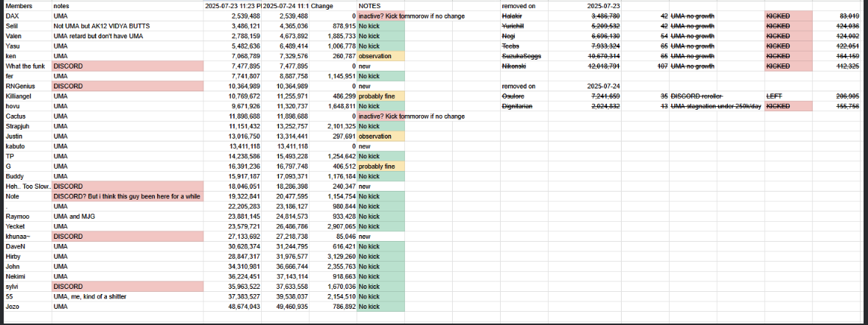Select the Change column header
Viewport: 868px width, 325px height.
coord(333,6)
